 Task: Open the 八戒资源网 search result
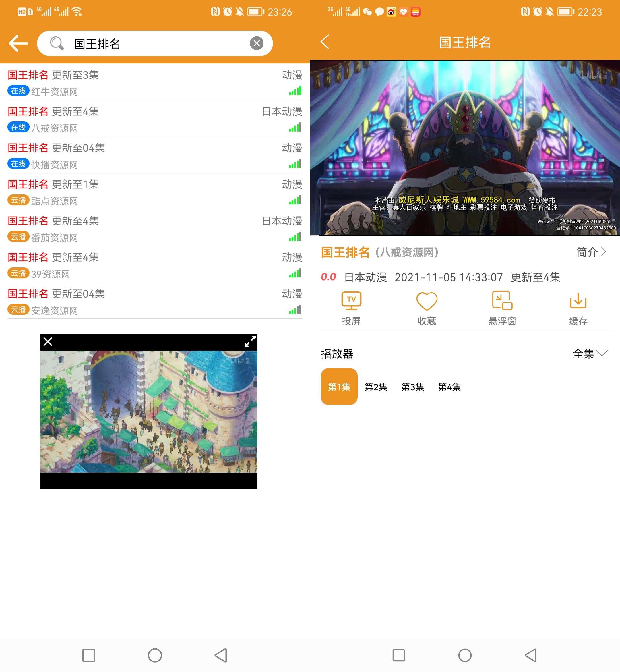pyautogui.click(x=155, y=119)
